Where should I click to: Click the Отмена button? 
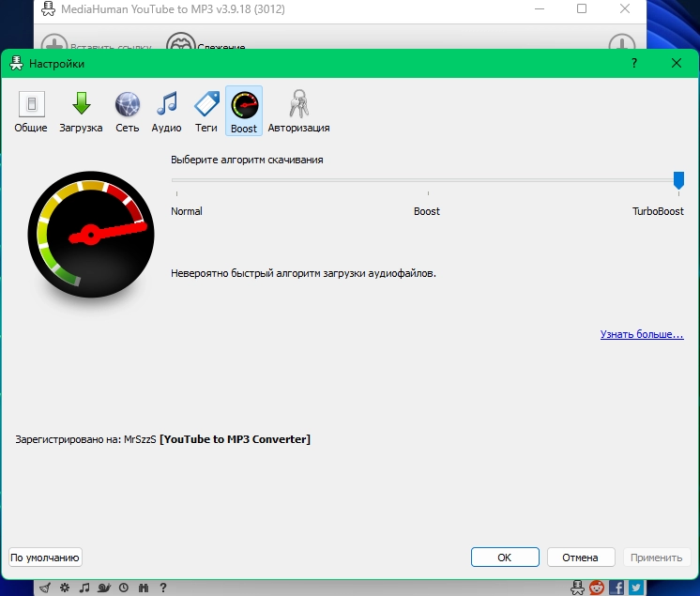click(x=580, y=558)
